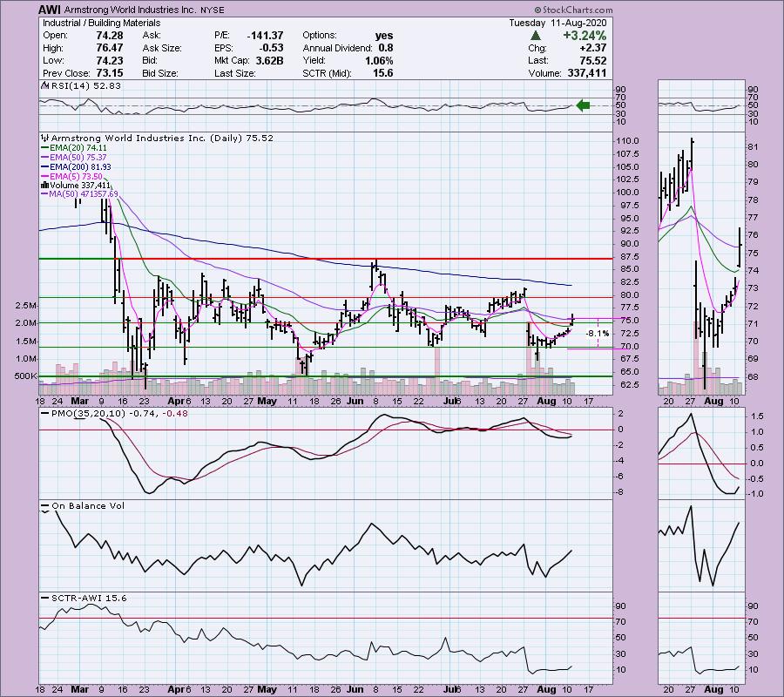Click the Yield value 1.06%

click(x=379, y=60)
